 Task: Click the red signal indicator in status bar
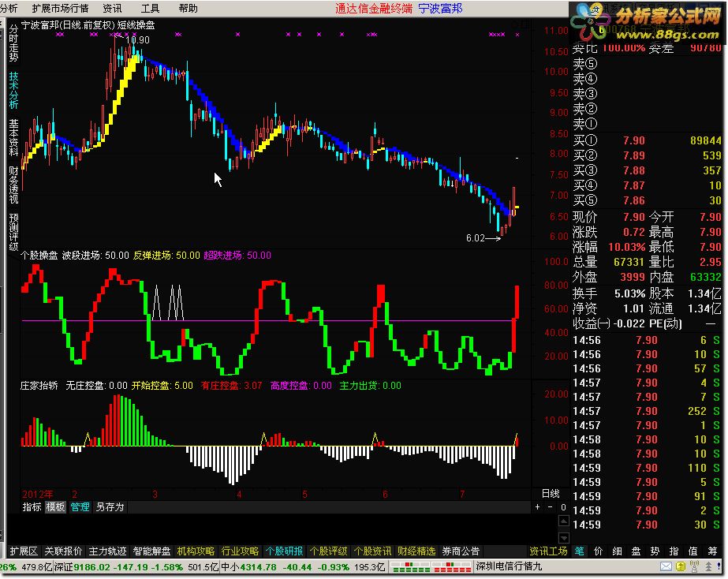click(452, 567)
